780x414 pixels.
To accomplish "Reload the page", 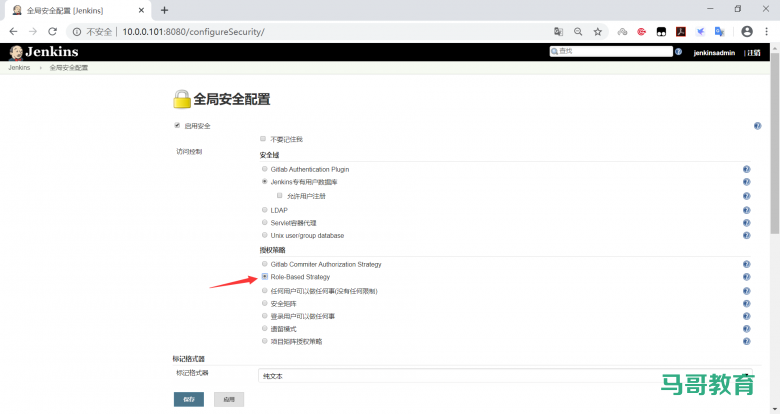I will (52, 31).
